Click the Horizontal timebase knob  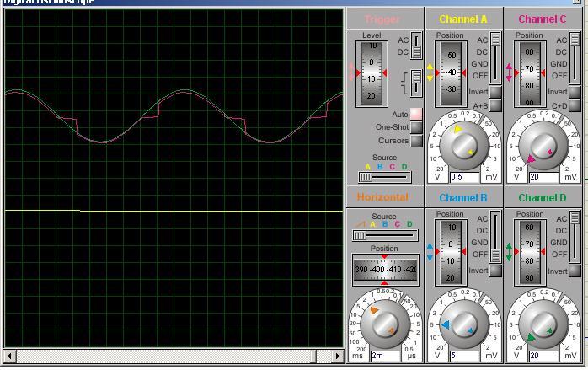[x=385, y=324]
